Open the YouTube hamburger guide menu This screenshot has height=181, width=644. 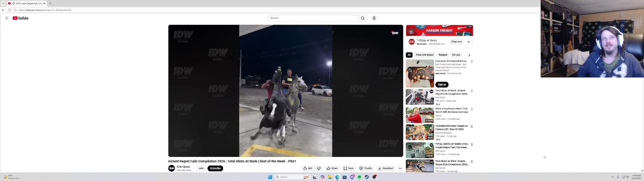[x=7, y=18]
